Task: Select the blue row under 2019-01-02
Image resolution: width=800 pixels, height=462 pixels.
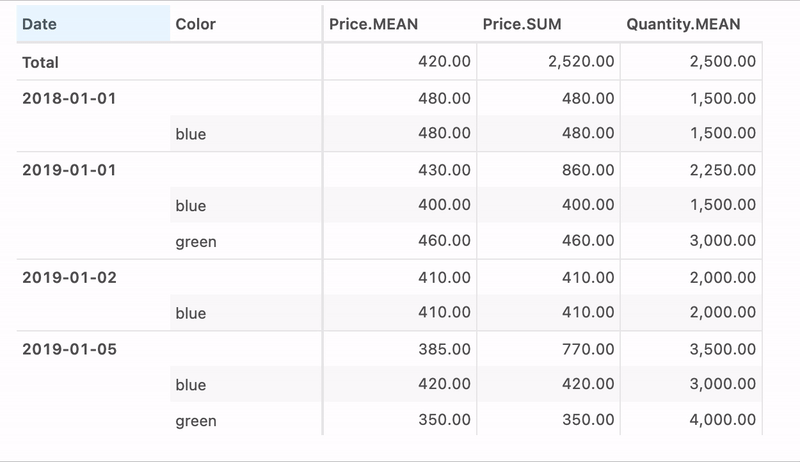Action: [x=190, y=313]
